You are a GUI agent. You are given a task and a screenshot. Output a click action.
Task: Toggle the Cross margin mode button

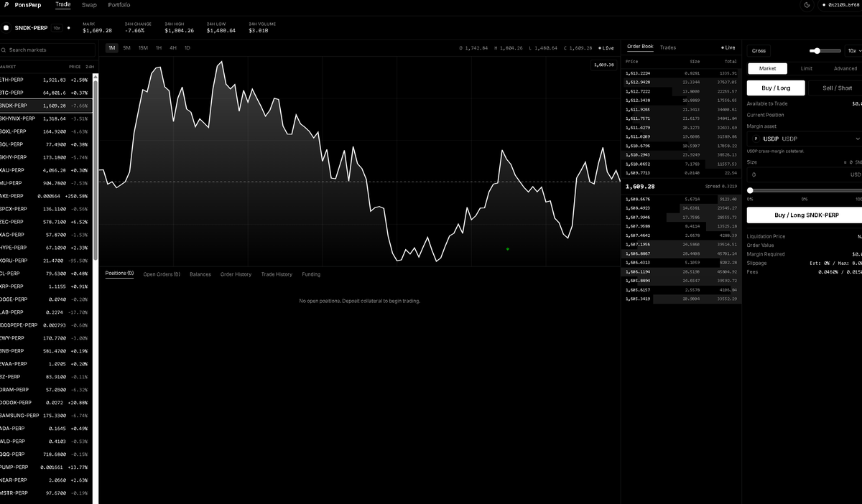(759, 51)
